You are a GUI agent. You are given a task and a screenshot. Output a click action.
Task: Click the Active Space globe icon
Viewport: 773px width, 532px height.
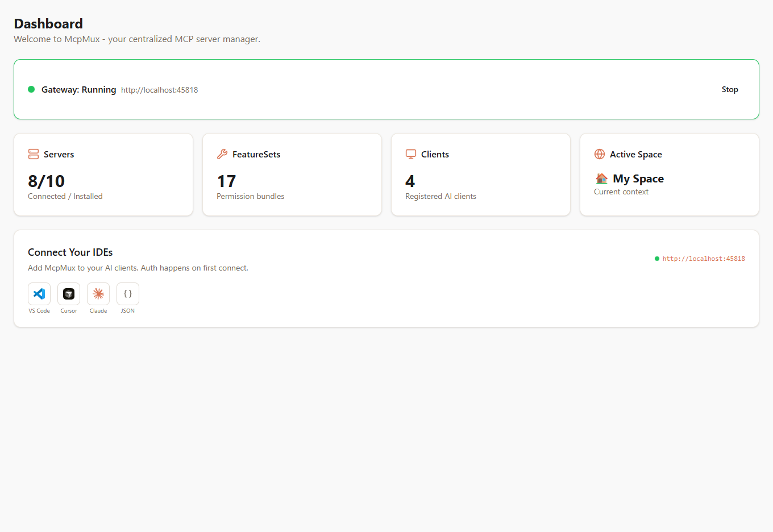pos(600,154)
